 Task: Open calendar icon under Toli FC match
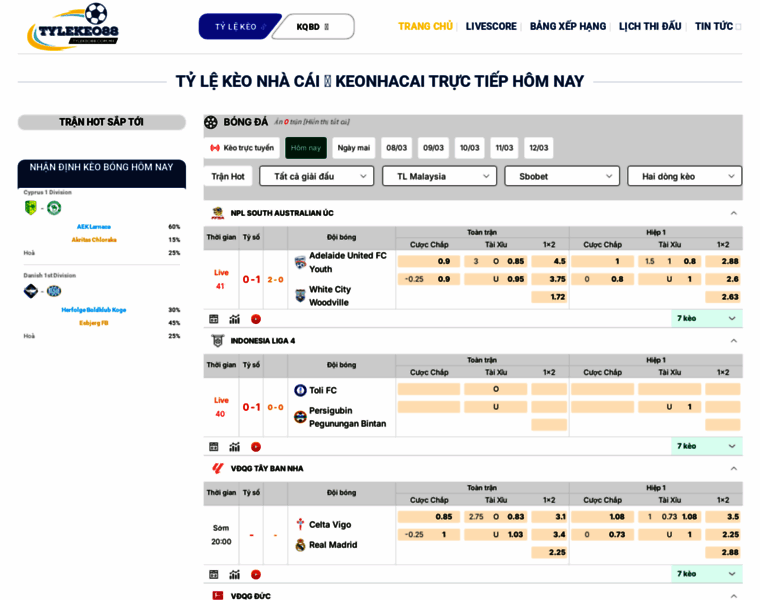click(x=213, y=447)
